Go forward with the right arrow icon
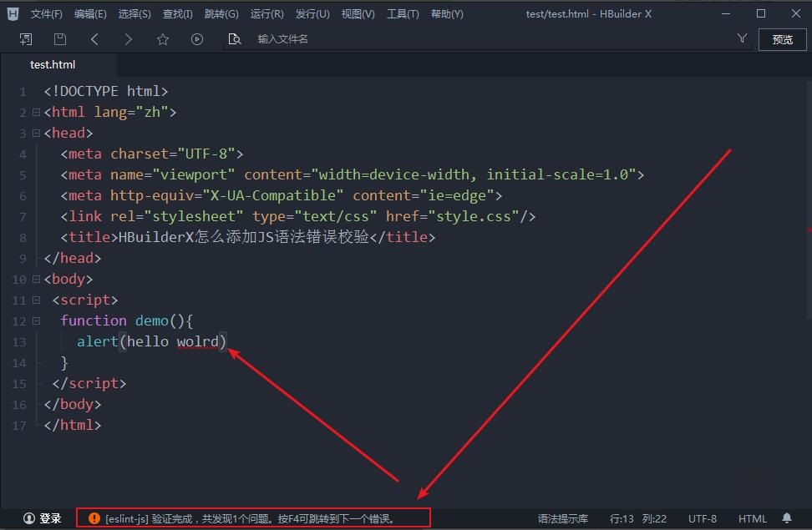The image size is (812, 530). 129,39
